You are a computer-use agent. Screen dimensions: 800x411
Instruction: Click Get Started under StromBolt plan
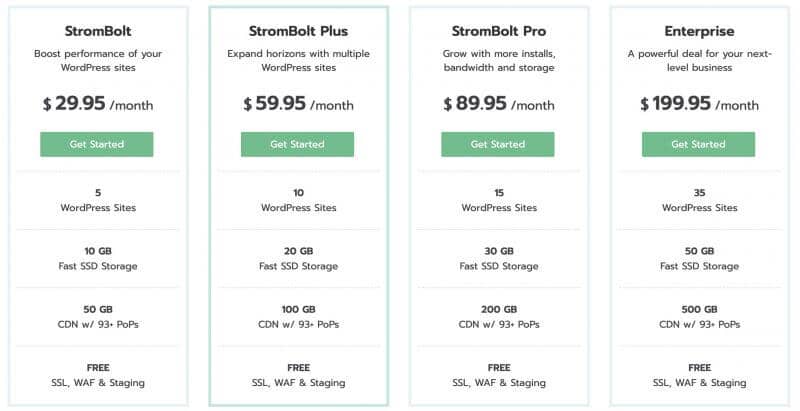(x=97, y=144)
